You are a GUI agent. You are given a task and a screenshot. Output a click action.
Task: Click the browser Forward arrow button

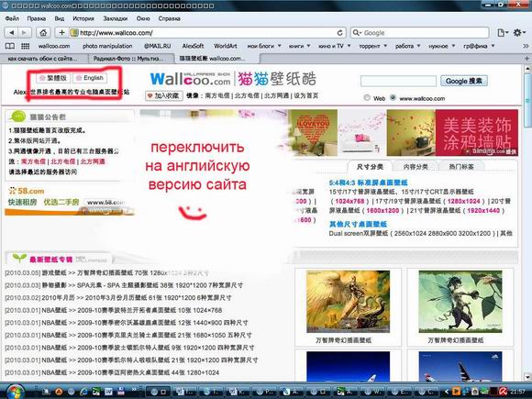pyautogui.click(x=25, y=33)
